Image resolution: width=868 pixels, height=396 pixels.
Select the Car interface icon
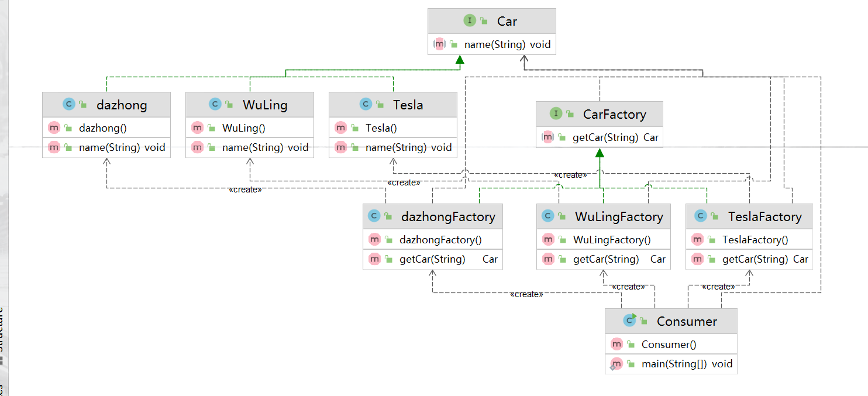470,20
